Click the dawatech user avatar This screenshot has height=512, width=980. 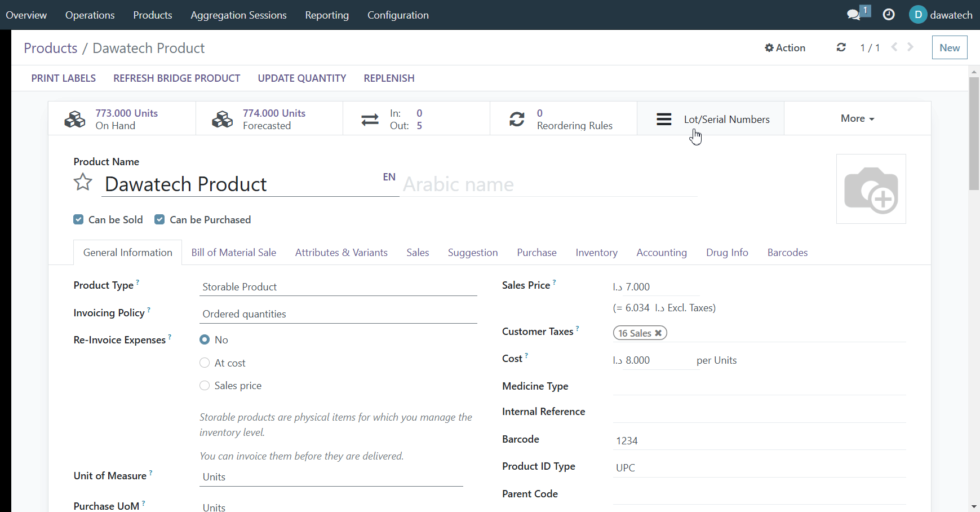coord(918,15)
